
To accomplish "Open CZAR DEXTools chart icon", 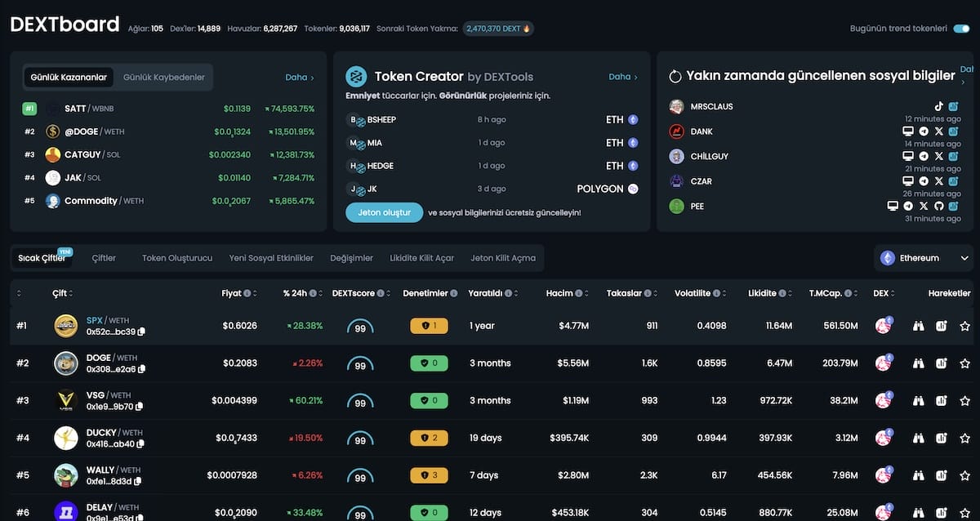I will pyautogui.click(x=953, y=181).
